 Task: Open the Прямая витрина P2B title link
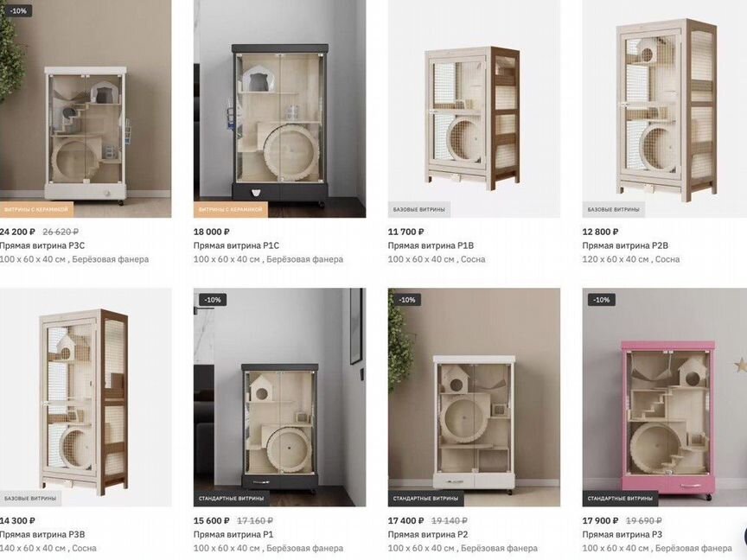tap(625, 245)
